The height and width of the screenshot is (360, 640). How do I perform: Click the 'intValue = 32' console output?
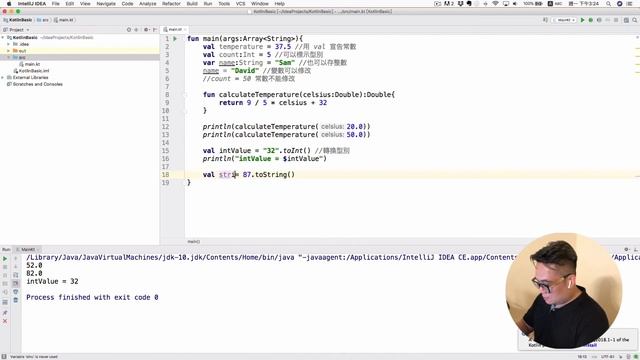(x=52, y=282)
